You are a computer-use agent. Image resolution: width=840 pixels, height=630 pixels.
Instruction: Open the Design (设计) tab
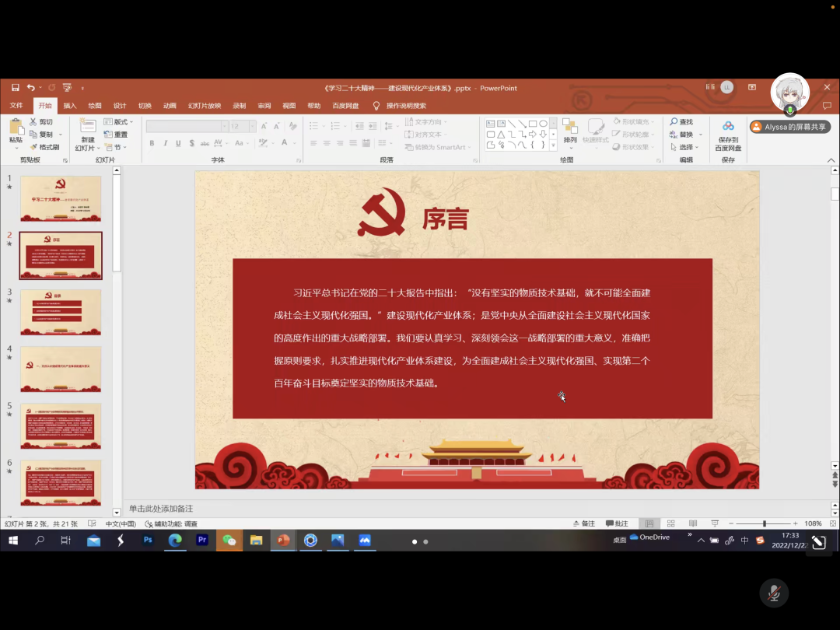click(120, 106)
